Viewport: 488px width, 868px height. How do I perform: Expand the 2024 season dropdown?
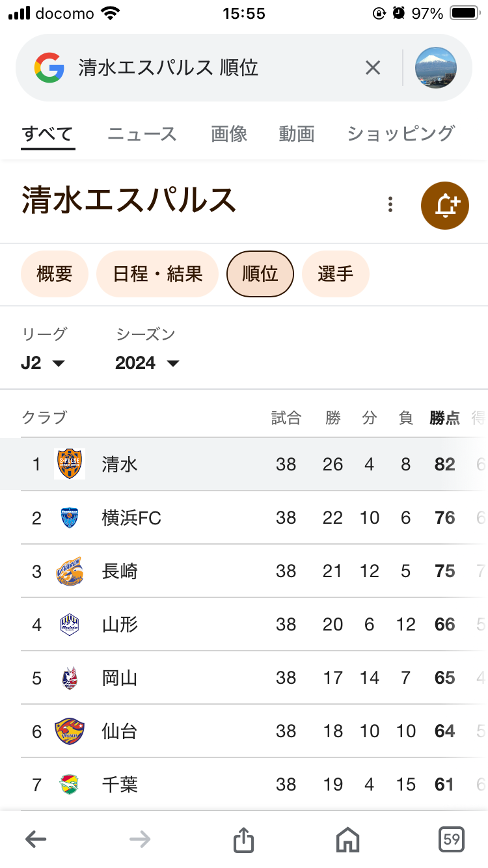coord(146,363)
